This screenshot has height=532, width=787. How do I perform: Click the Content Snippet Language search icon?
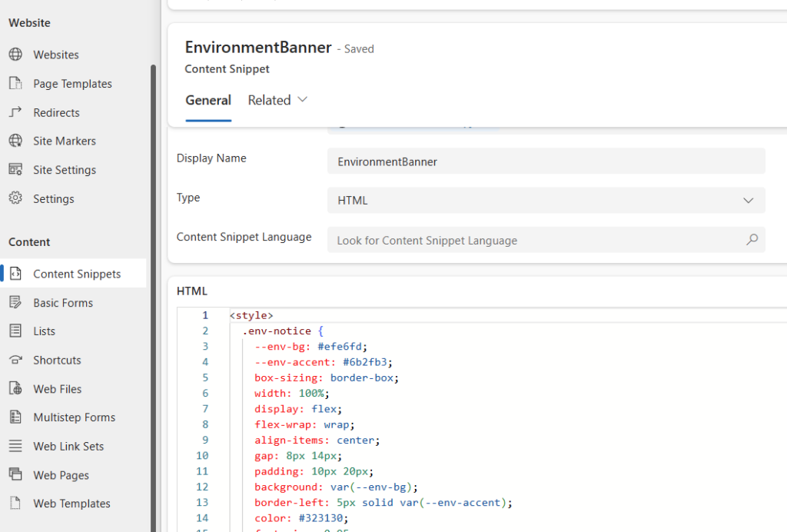coord(752,240)
